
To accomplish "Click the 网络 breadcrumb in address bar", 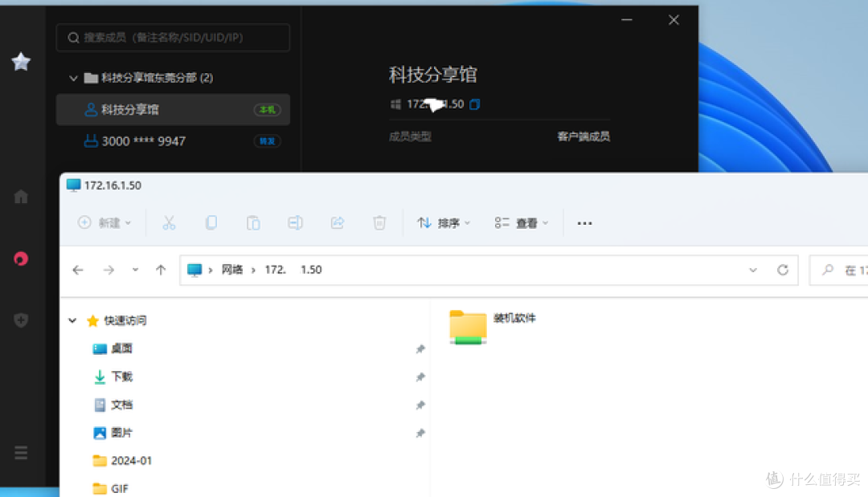I will pyautogui.click(x=232, y=269).
